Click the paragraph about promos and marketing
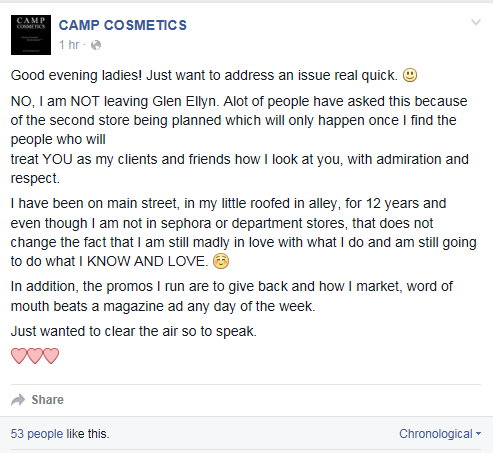Image resolution: width=493 pixels, height=453 pixels. [x=232, y=296]
